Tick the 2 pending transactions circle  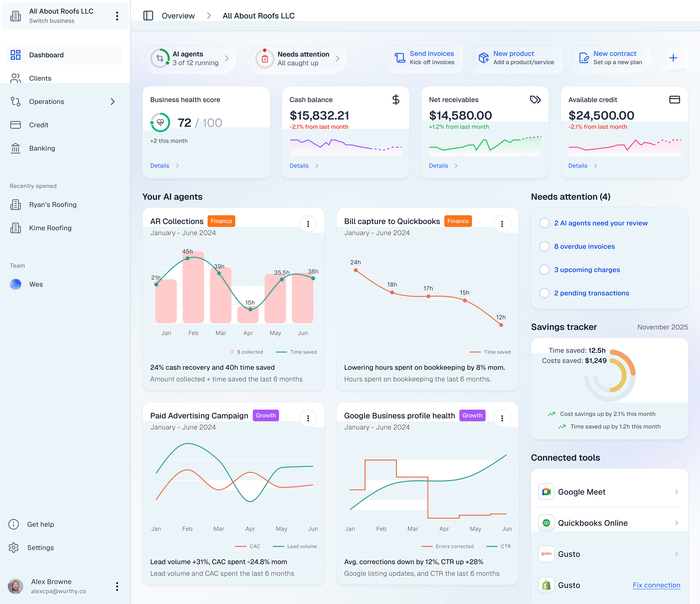click(544, 293)
